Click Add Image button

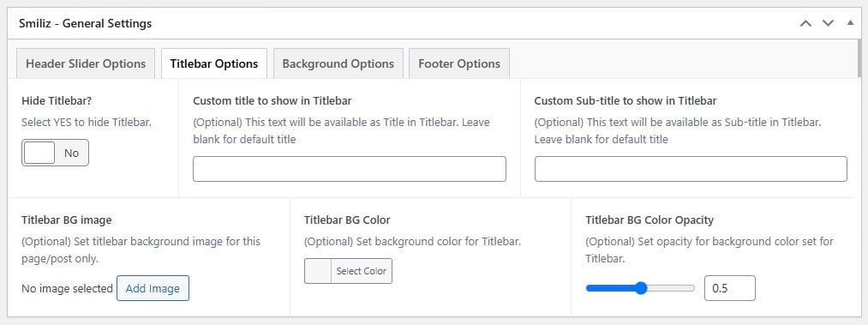coord(153,288)
